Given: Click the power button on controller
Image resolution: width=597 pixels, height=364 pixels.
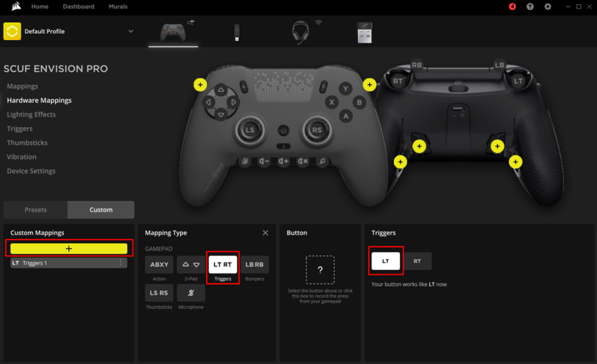Looking at the screenshot, I should point(283,131).
